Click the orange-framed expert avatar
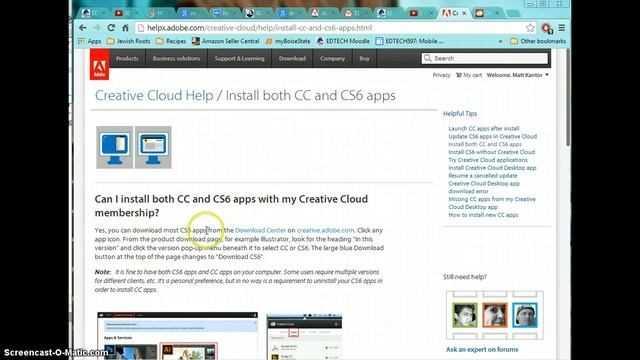This screenshot has width=640, height=360. tap(494, 315)
